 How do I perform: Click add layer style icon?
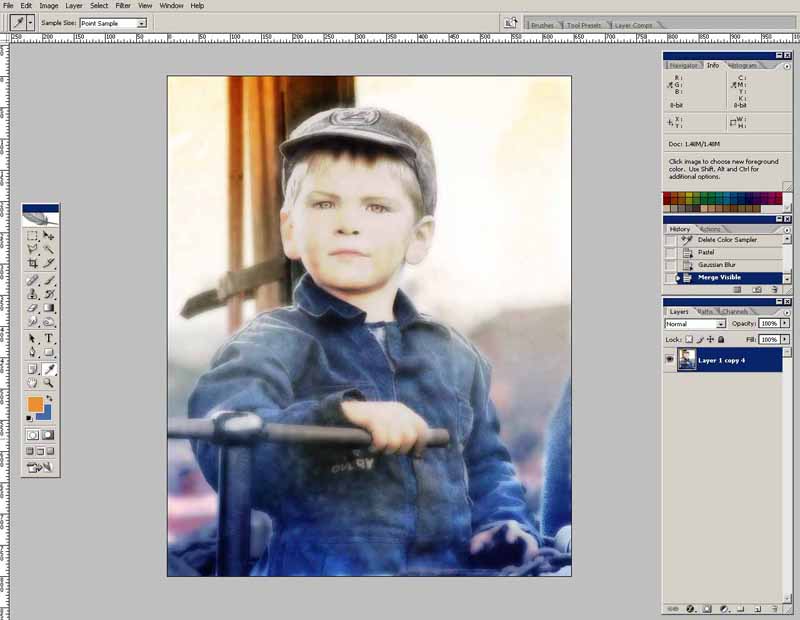click(690, 609)
